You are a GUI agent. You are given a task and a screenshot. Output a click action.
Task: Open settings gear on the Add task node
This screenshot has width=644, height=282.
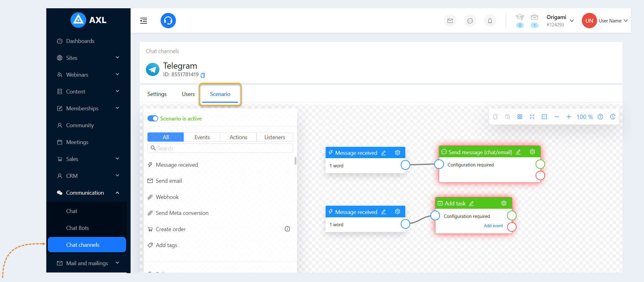(504, 203)
